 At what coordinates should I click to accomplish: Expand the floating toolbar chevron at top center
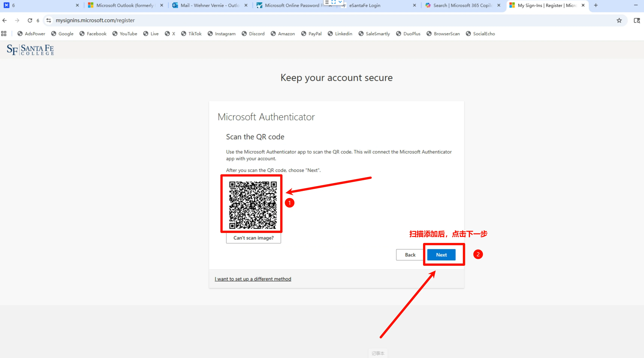tap(340, 2)
